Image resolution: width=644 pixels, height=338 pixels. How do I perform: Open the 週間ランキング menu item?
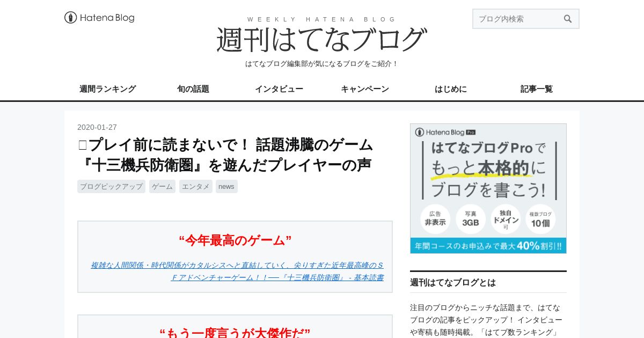107,89
